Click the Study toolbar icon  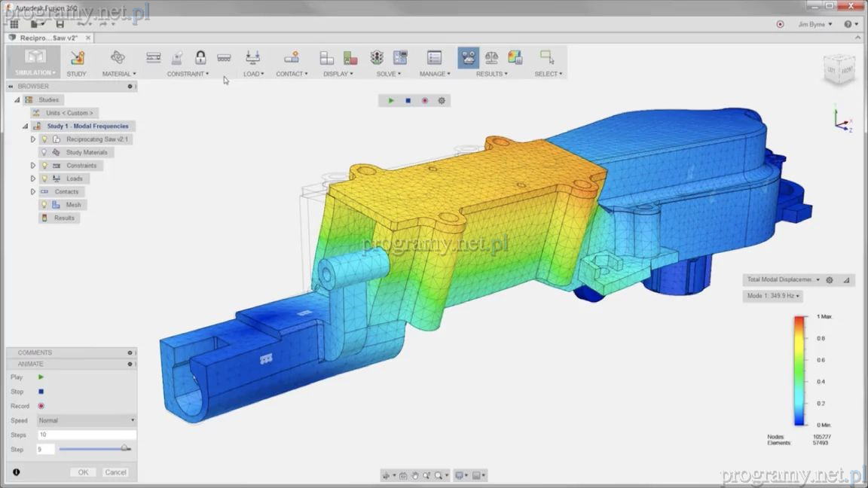(77, 58)
